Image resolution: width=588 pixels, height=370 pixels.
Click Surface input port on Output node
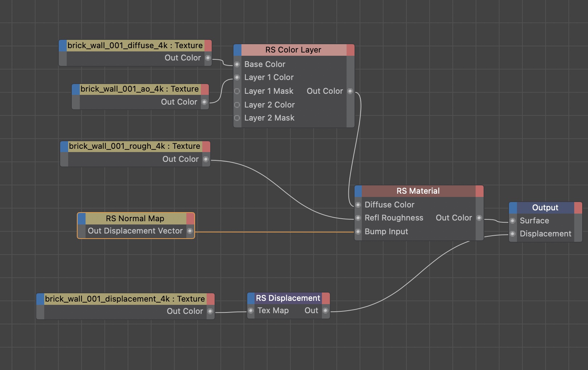(513, 221)
